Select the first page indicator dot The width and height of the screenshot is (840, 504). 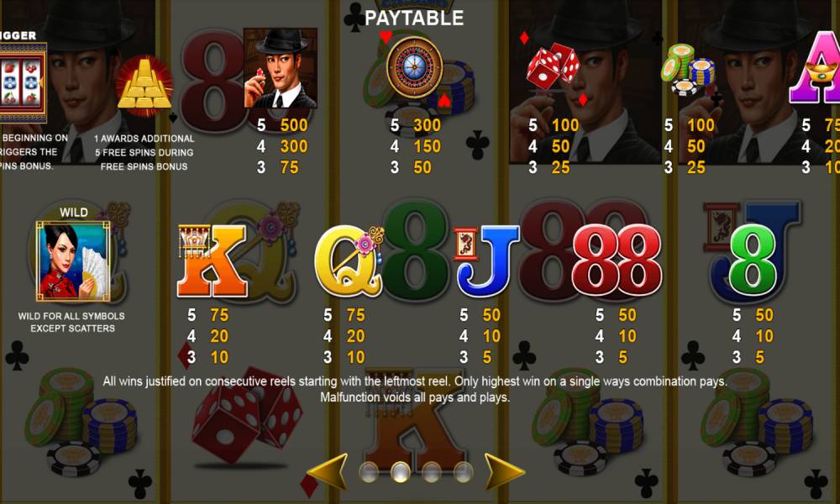point(369,472)
